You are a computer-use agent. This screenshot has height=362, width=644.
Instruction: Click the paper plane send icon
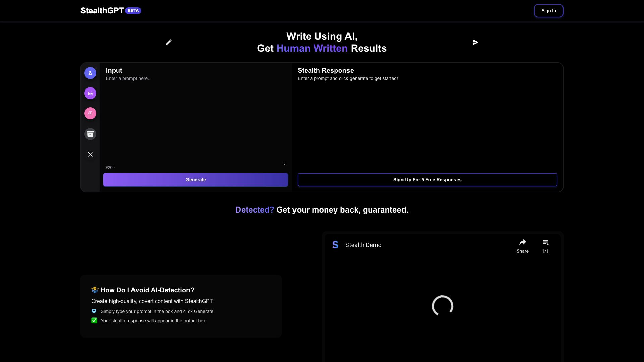tap(475, 42)
